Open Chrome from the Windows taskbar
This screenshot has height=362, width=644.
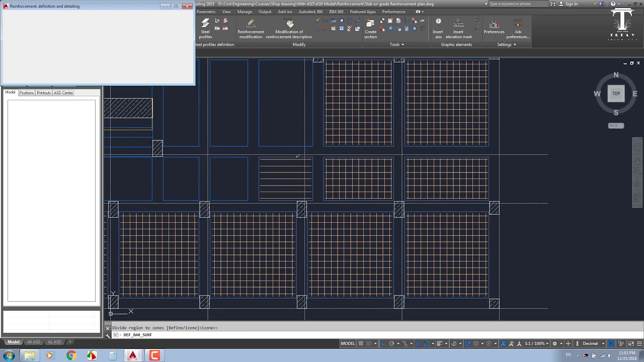(x=71, y=355)
